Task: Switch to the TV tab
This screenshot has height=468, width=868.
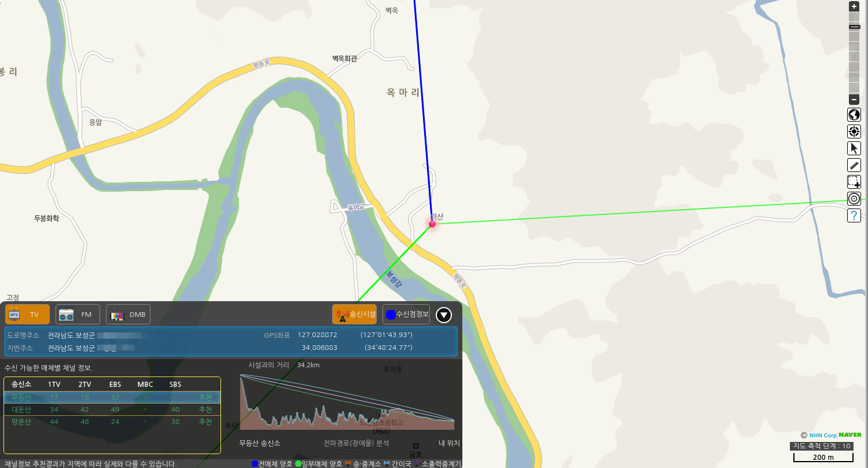Action: (x=27, y=315)
